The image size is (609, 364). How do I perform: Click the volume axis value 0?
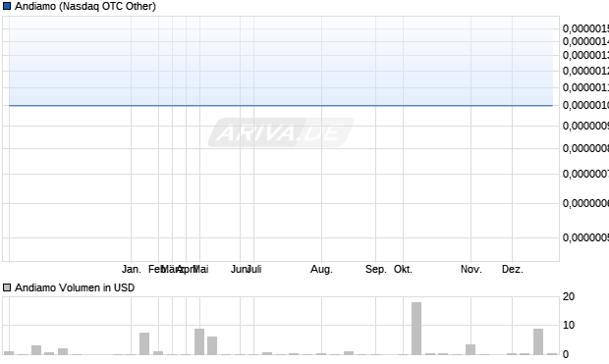point(566,354)
